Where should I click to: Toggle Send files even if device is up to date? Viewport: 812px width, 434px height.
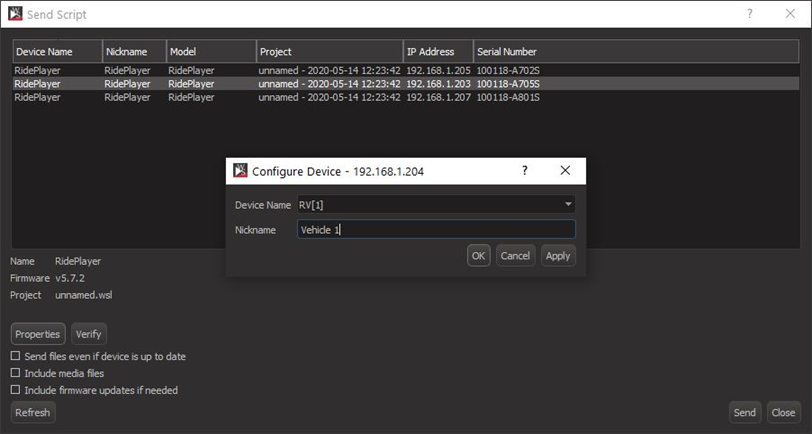16,356
